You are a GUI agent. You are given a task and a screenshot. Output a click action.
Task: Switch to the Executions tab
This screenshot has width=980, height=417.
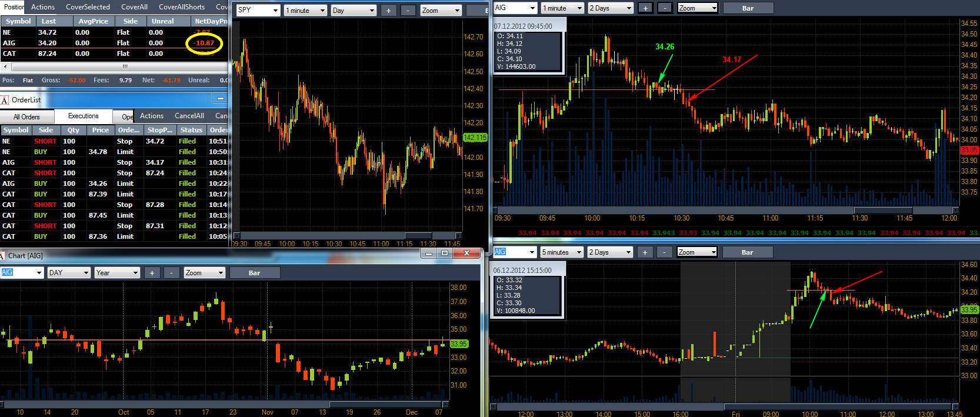coord(84,116)
